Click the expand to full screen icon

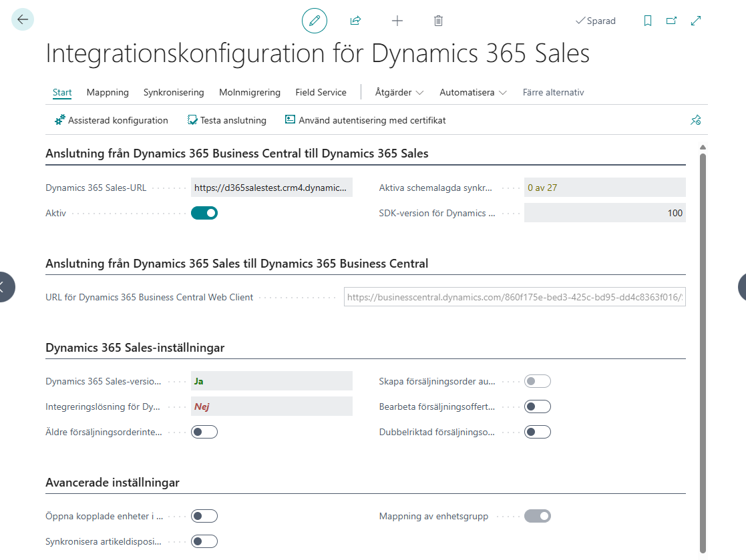pos(696,21)
